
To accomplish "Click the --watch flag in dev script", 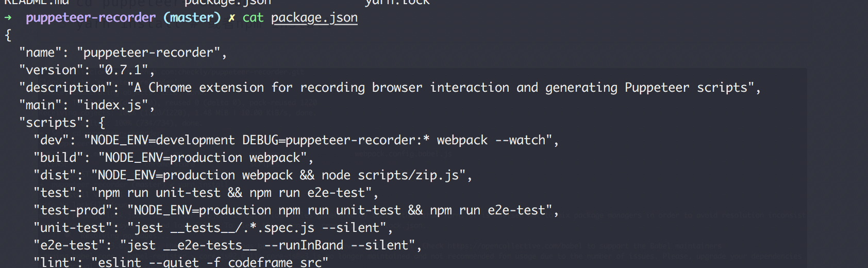I will (x=521, y=140).
